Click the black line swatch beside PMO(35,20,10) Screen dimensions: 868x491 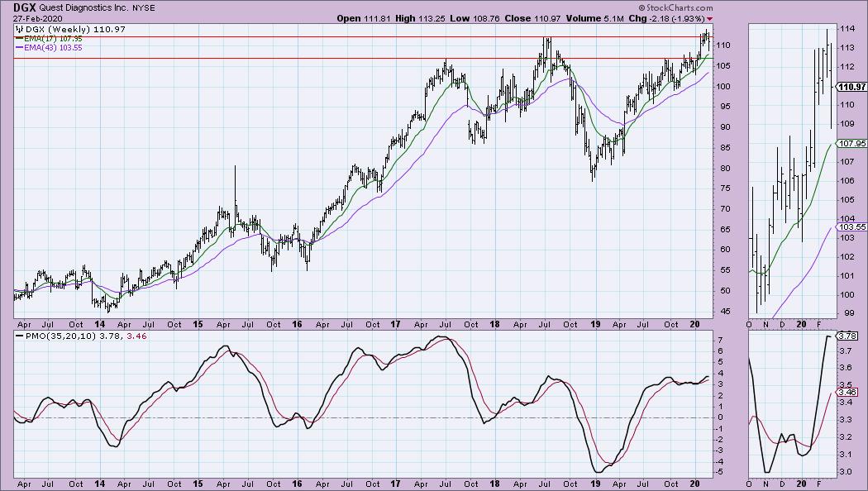click(19, 336)
